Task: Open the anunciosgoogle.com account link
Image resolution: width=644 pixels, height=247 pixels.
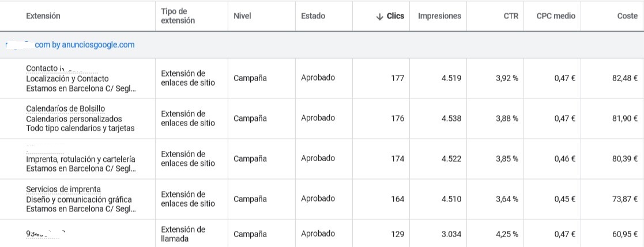Action: tap(85, 45)
